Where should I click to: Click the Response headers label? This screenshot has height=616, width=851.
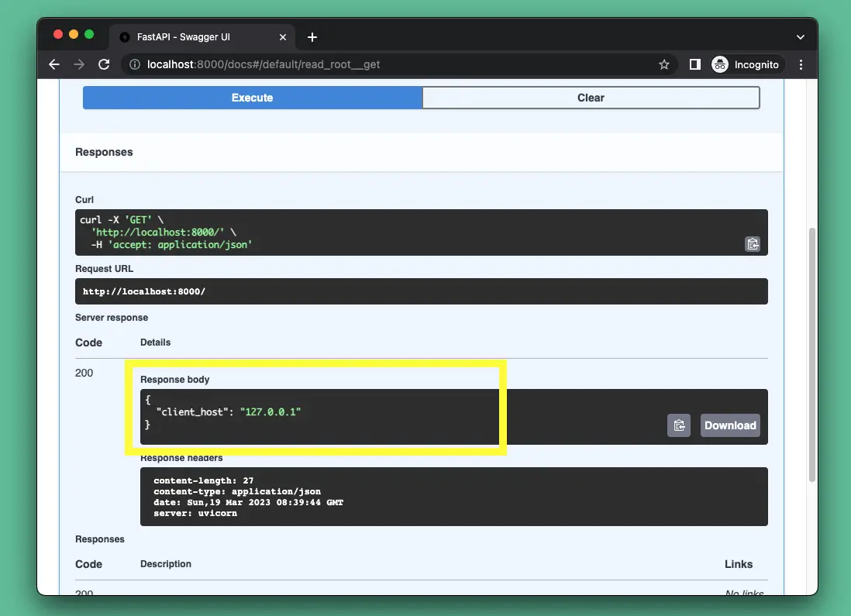point(181,458)
